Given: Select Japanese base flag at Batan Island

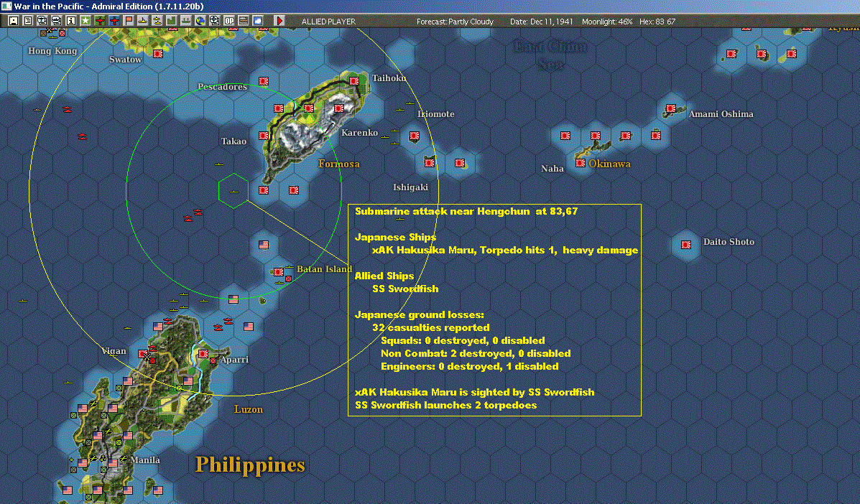Looking at the screenshot, I should pos(279,271).
